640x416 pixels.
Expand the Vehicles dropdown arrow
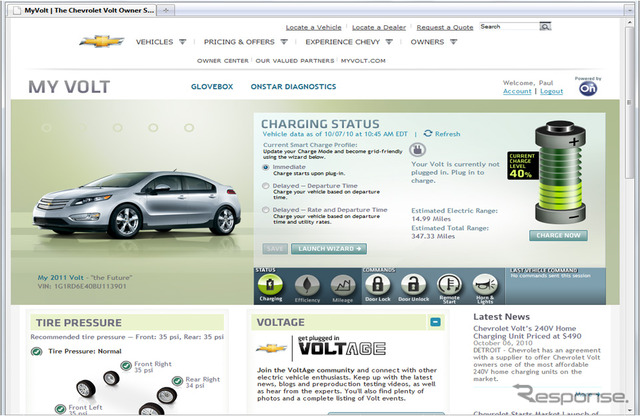(x=182, y=42)
